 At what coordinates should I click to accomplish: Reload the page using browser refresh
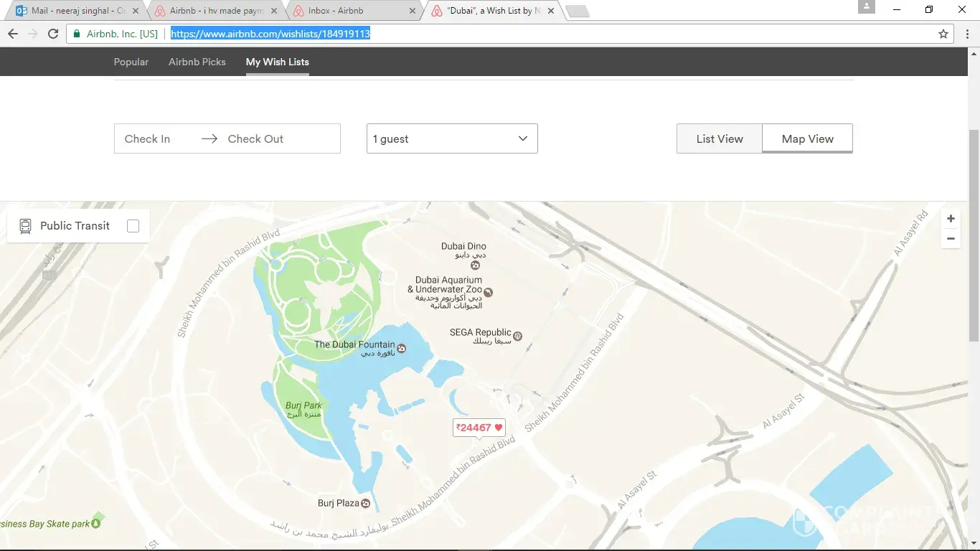pos(52,34)
